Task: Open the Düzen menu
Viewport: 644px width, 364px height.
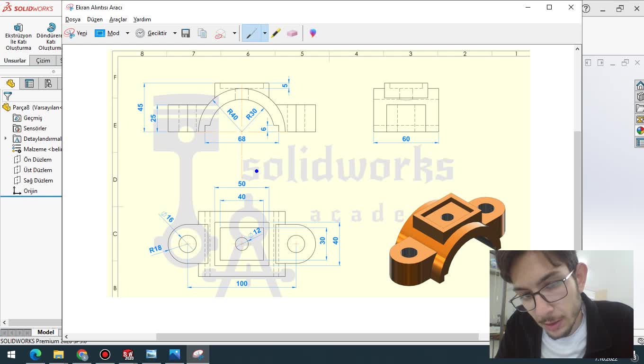Action: (x=95, y=19)
